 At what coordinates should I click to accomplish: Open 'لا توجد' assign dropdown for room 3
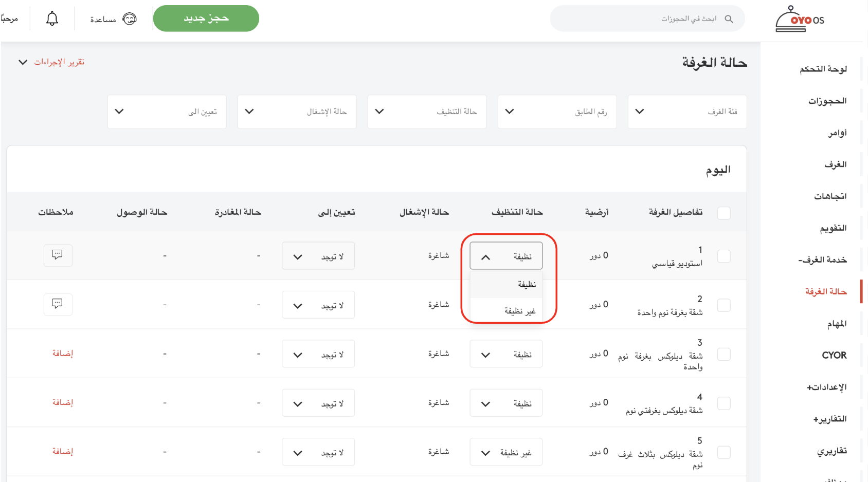318,354
